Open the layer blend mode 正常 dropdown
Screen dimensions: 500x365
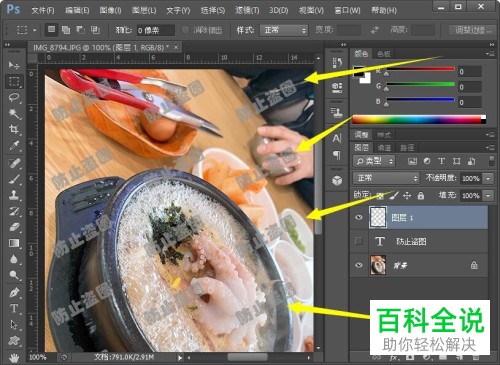pos(386,178)
